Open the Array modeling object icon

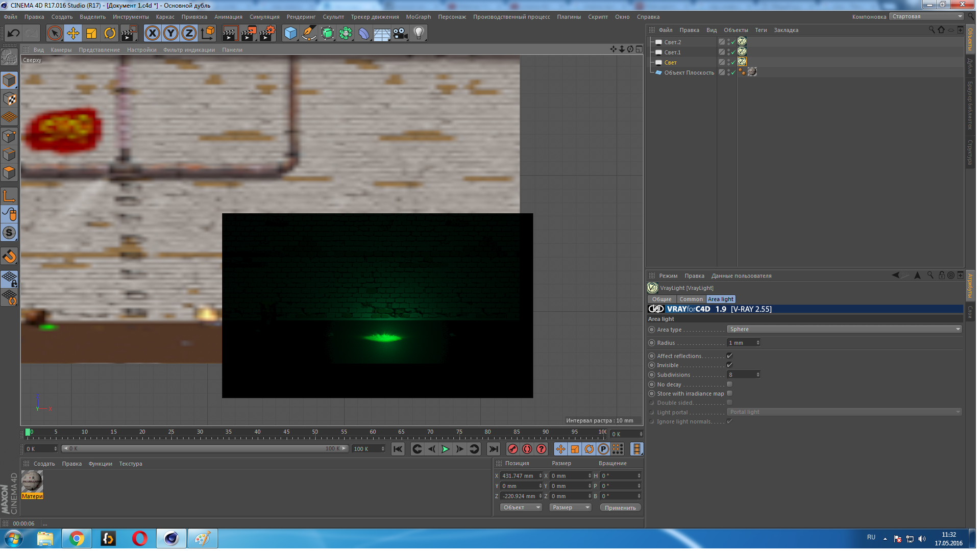(x=346, y=34)
